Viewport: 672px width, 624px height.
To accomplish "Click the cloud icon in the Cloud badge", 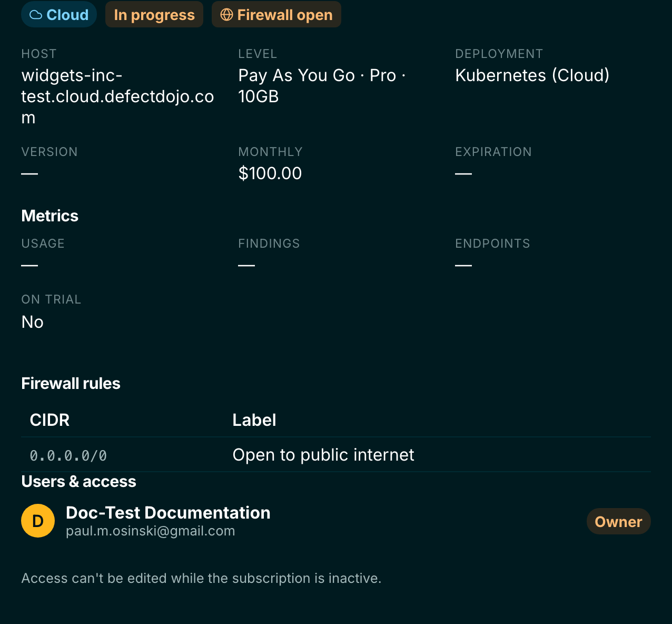I will (36, 15).
